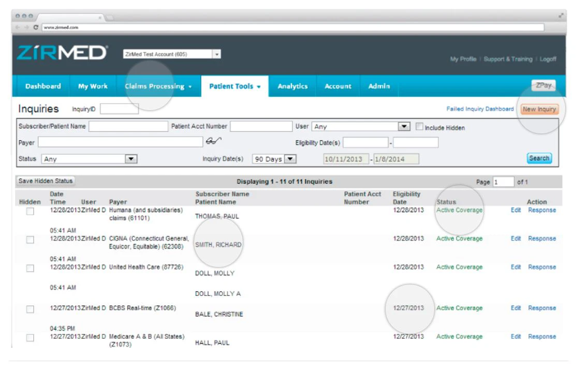The height and width of the screenshot is (371, 588).
Task: Open the My Profile link
Action: pyautogui.click(x=463, y=59)
